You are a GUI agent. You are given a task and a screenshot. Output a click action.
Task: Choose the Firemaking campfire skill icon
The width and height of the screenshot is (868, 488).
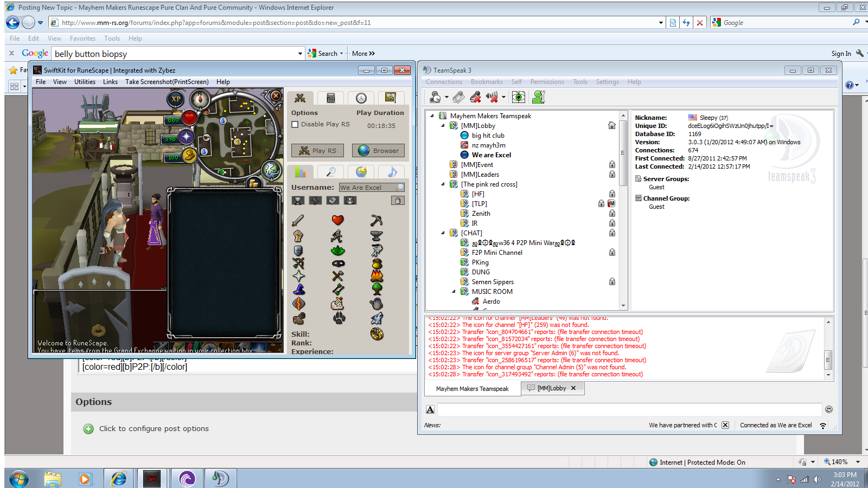(376, 276)
